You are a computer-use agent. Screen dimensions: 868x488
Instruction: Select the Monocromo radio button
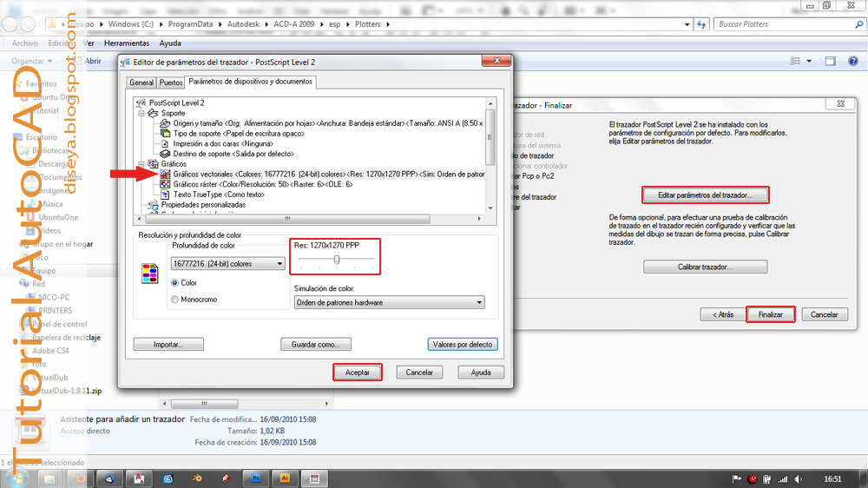pos(175,299)
